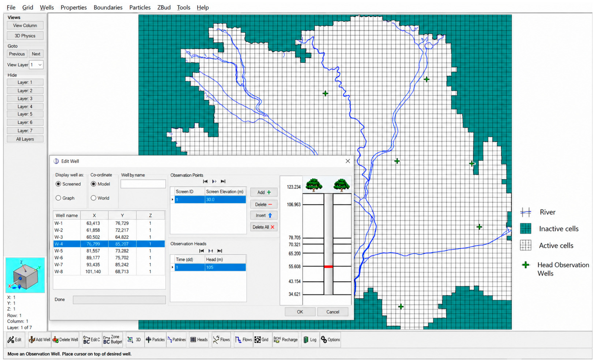This screenshot has width=597, height=364.
Task: Jump to first observation point record
Action: (x=205, y=181)
